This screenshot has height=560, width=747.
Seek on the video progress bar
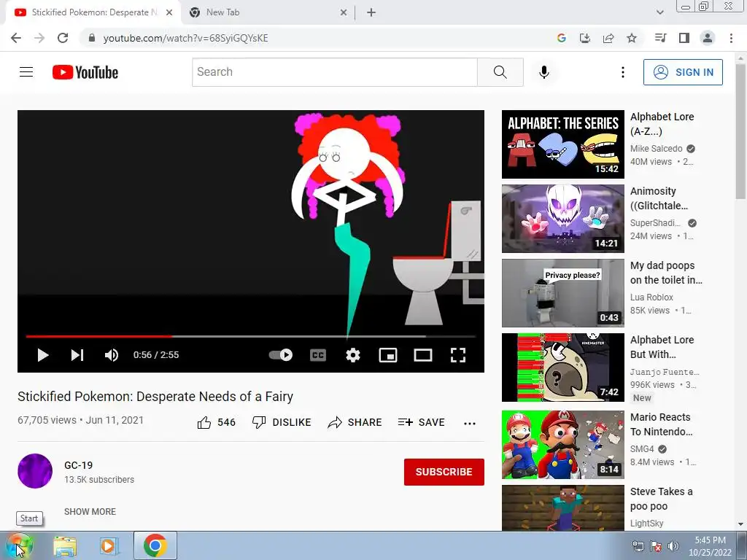[251, 336]
